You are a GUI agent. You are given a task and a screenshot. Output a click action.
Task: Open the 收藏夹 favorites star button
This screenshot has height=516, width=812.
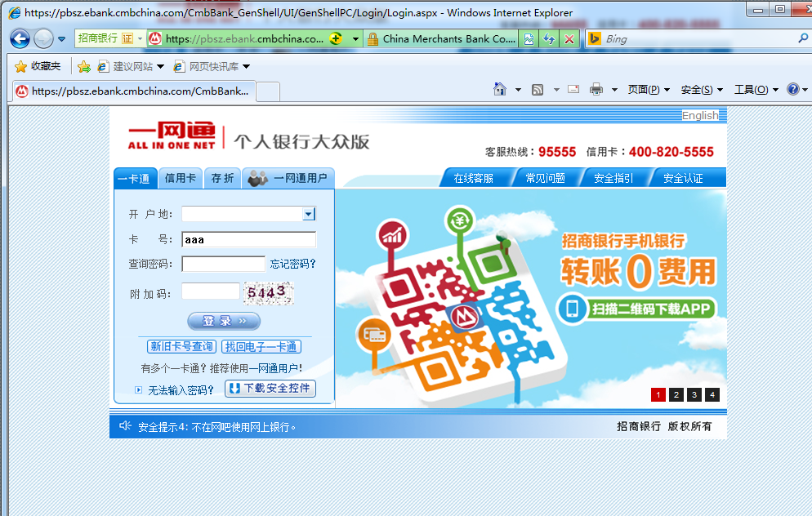[x=38, y=66]
